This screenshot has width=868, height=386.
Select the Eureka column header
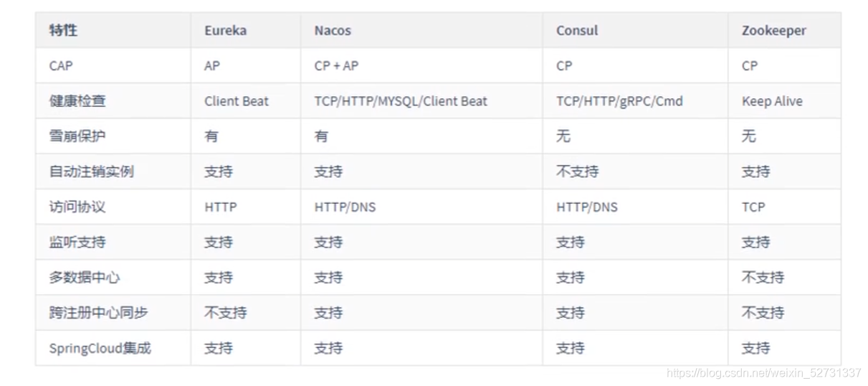pyautogui.click(x=224, y=31)
